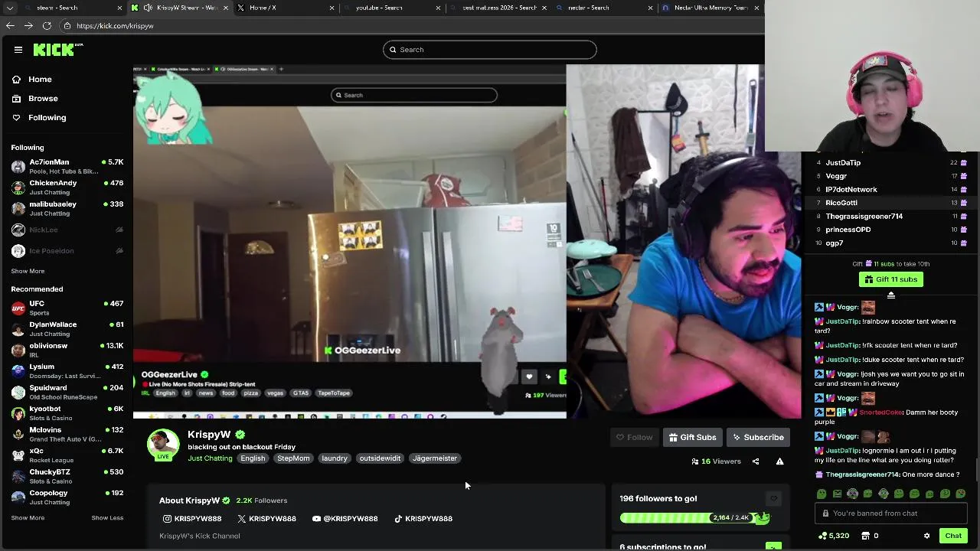Click the English language tag
980x551 pixels.
pyautogui.click(x=253, y=458)
